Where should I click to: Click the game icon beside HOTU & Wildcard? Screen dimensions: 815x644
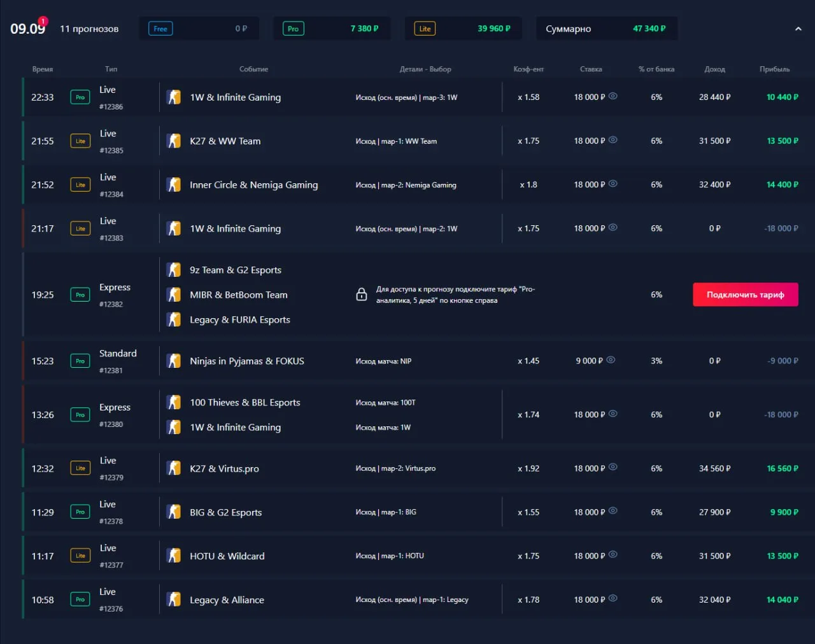pos(174,556)
